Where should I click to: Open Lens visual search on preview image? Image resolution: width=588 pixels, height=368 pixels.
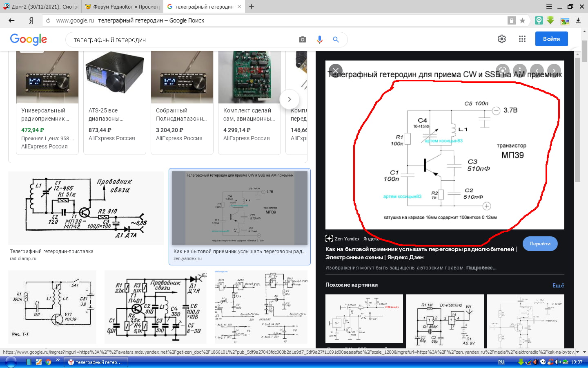(x=503, y=70)
